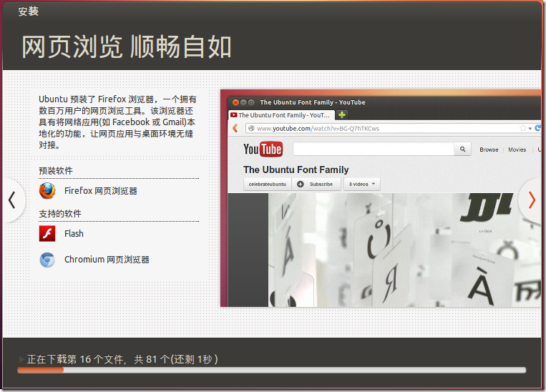This screenshot has height=392, width=546.
Task: Click the magnifier search button on YouTube
Action: click(462, 149)
